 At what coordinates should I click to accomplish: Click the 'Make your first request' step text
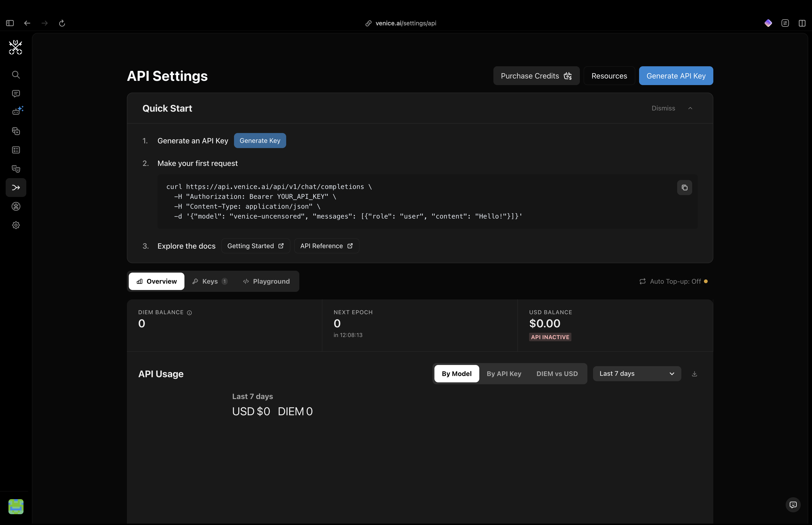[197, 163]
